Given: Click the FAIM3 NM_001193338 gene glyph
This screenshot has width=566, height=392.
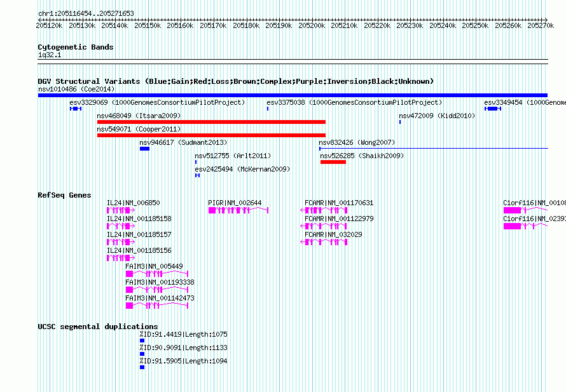Looking at the screenshot, I should (x=157, y=290).
